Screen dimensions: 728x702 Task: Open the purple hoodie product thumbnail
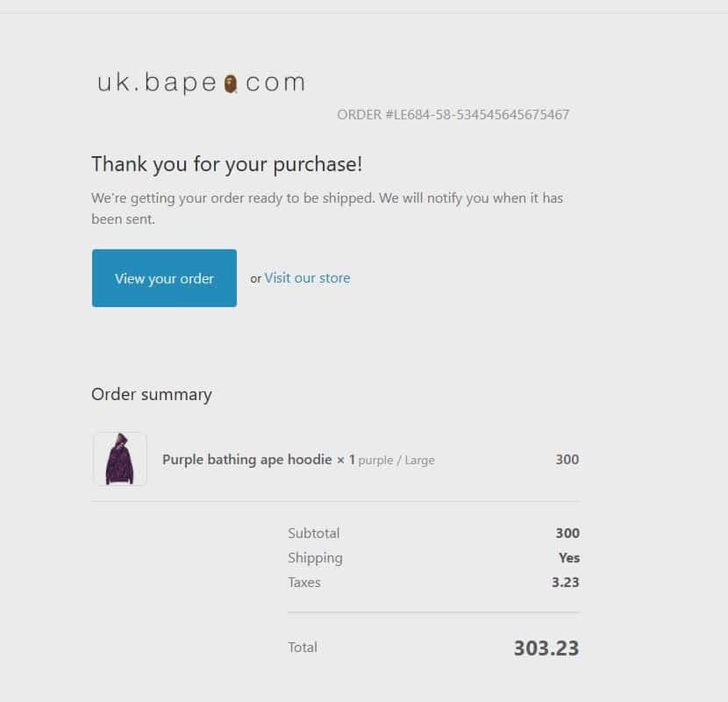[119, 459]
